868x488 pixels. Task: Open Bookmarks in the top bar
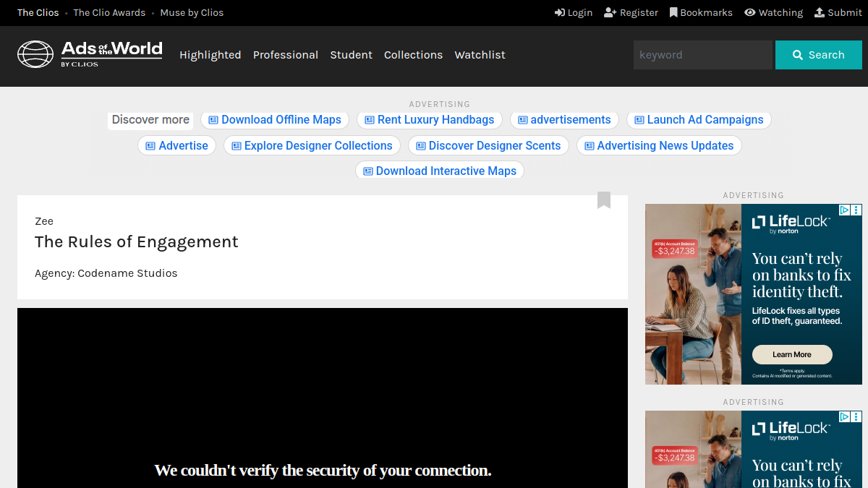(x=701, y=12)
